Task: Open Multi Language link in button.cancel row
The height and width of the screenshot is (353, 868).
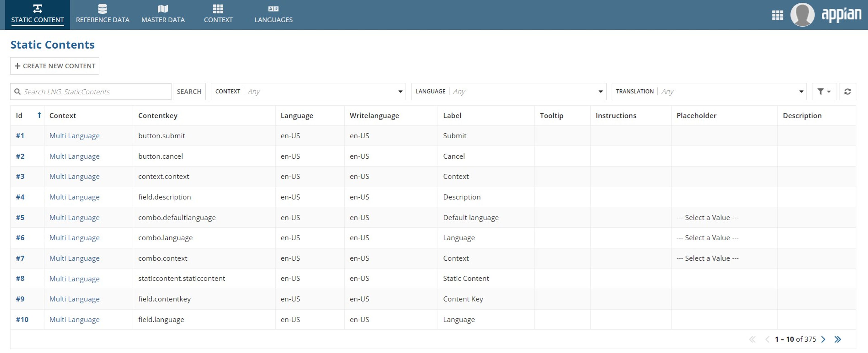Action: pyautogui.click(x=74, y=156)
